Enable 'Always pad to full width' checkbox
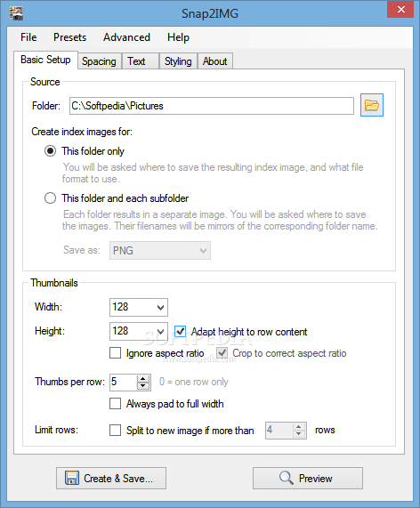Image resolution: width=420 pixels, height=508 pixels. (115, 404)
